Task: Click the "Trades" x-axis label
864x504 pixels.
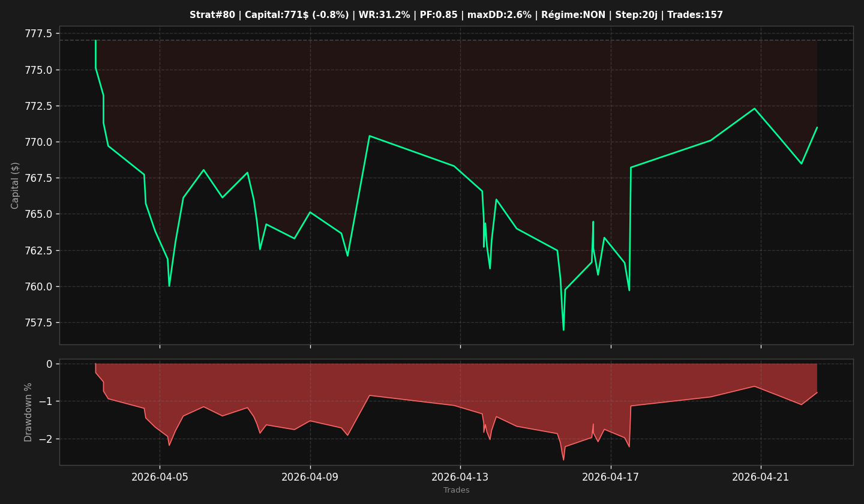Action: tap(457, 490)
